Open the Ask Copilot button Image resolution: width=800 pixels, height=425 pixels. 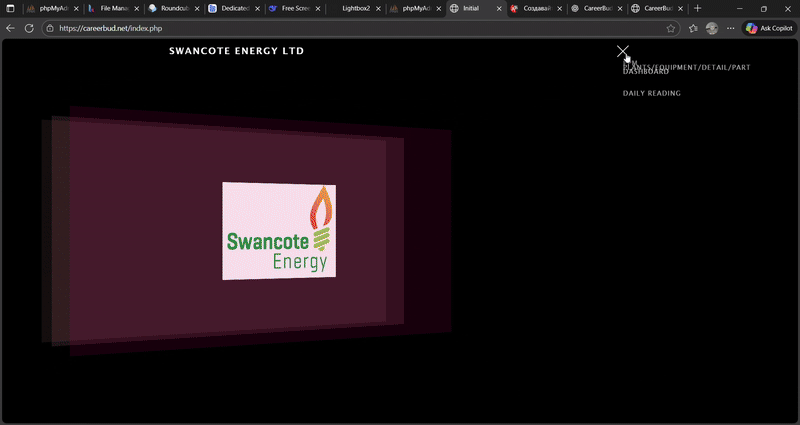tap(769, 28)
